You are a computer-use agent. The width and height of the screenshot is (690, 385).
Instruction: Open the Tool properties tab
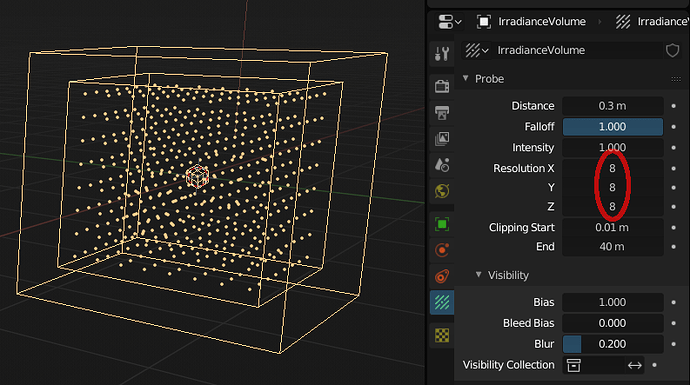442,53
